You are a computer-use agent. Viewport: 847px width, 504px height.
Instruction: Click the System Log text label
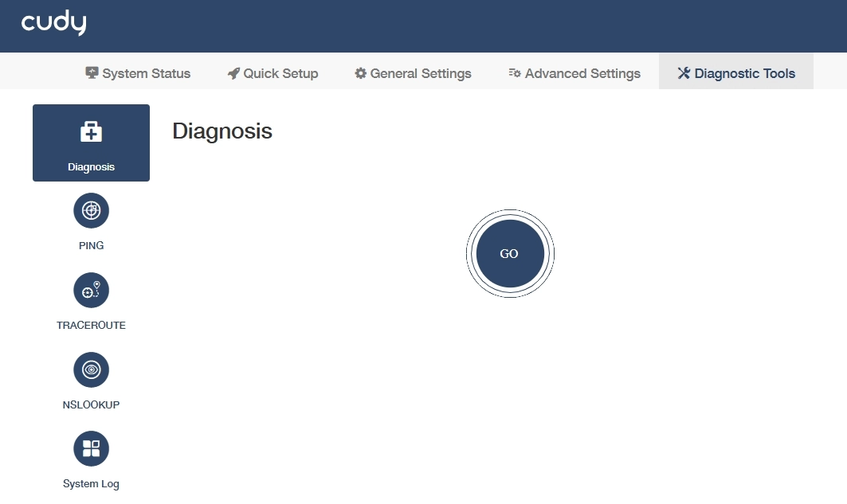coord(91,483)
